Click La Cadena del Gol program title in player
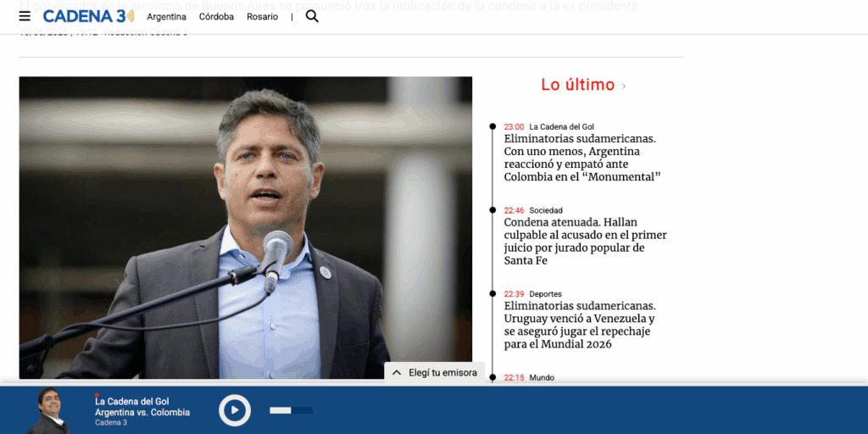 coord(131,401)
